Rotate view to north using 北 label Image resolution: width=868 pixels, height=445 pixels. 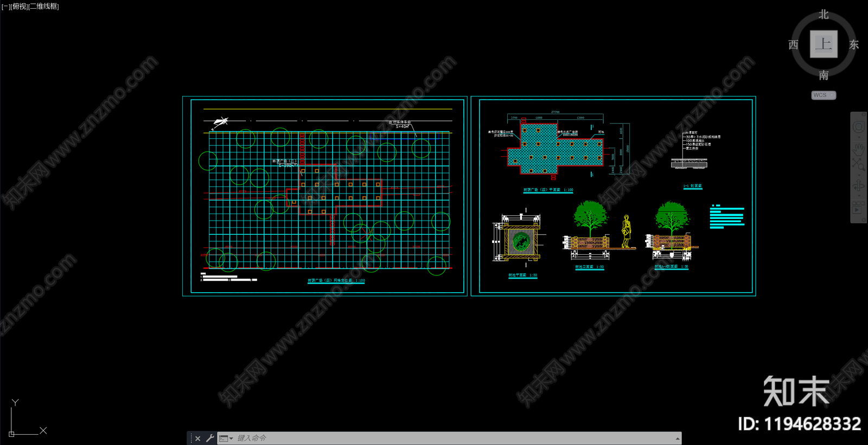[824, 15]
